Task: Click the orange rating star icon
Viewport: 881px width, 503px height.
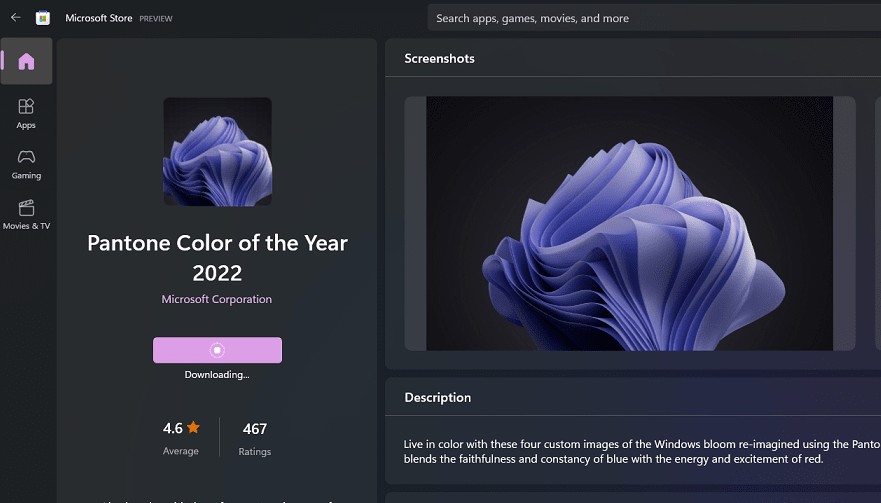Action: pos(193,428)
